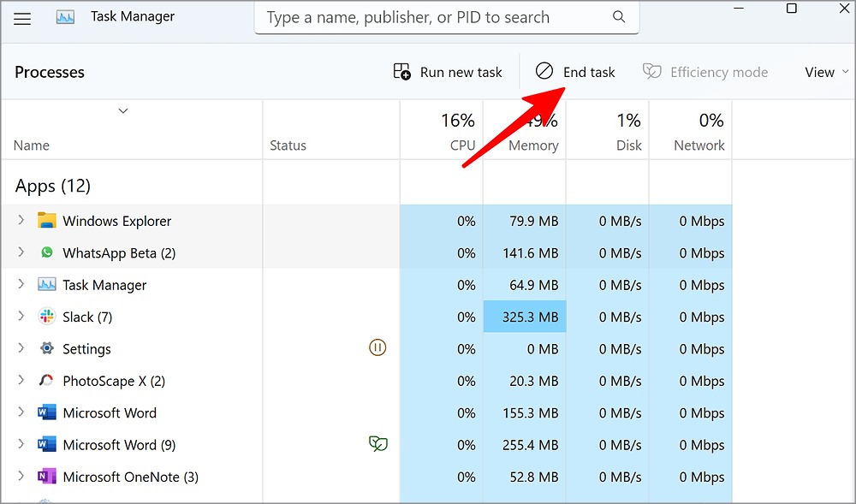Expand the WhatsApp Beta process group

[x=21, y=253]
